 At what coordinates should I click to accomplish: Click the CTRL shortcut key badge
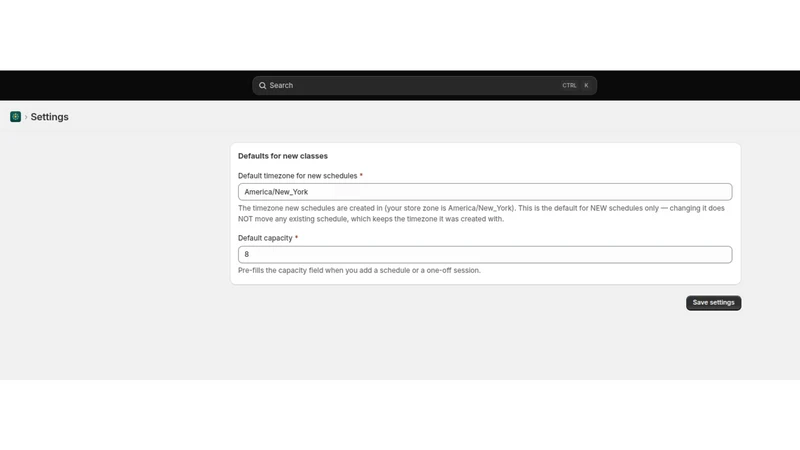(x=569, y=86)
